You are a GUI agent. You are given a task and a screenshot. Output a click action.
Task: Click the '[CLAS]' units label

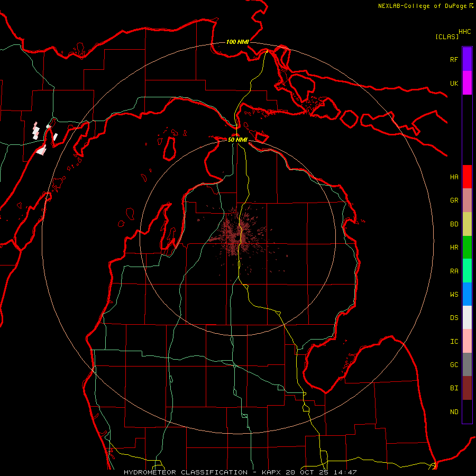(447, 36)
